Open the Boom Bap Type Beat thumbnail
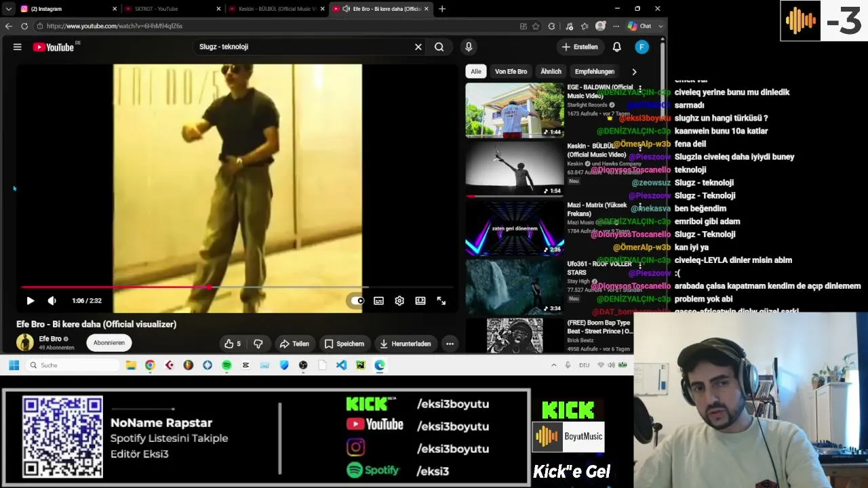868x488 pixels. [514, 335]
